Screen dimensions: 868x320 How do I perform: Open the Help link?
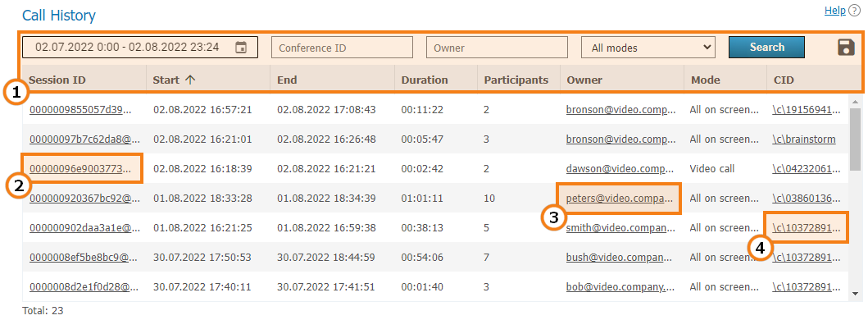(x=834, y=10)
